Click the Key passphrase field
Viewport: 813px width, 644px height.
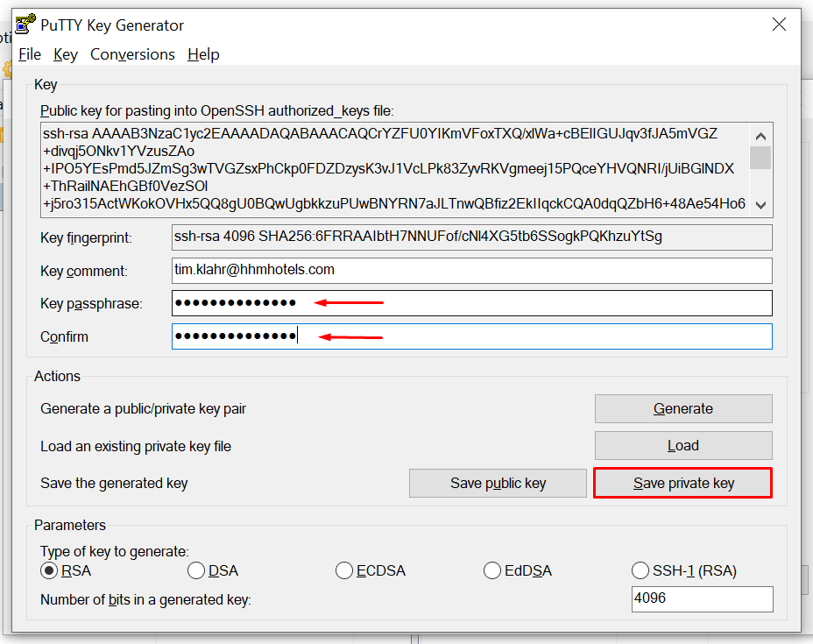point(472,303)
